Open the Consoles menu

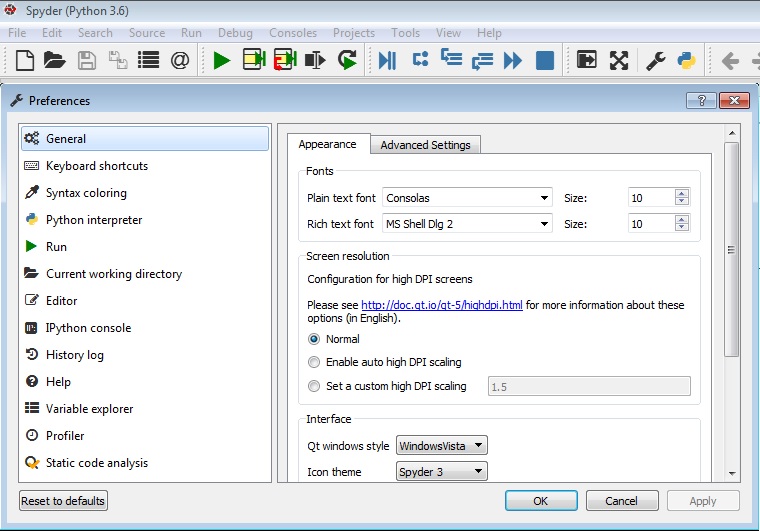(293, 33)
